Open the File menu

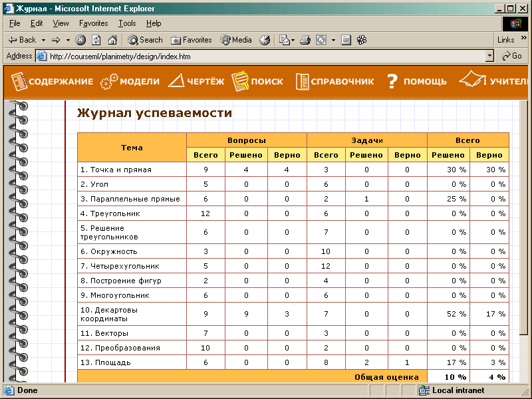pyautogui.click(x=15, y=23)
